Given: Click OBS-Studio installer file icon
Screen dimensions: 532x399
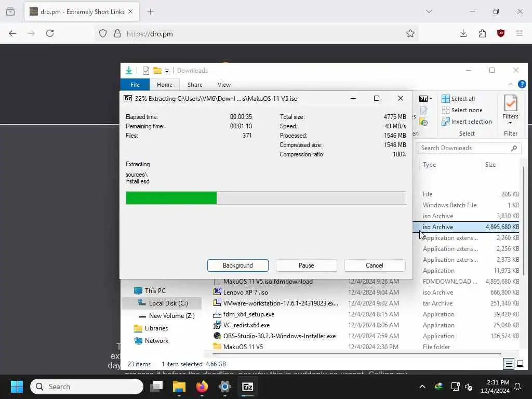Looking at the screenshot, I should pos(217,336).
